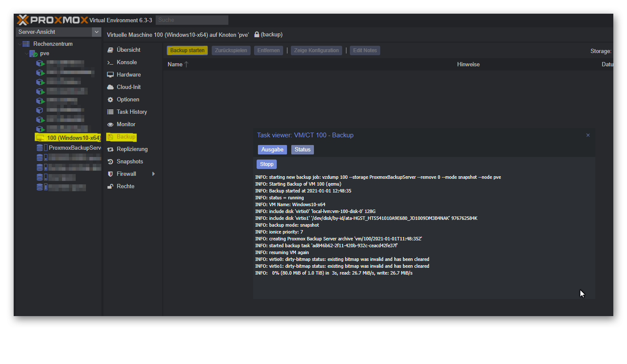Image resolution: width=627 pixels, height=364 pixels.
Task: Collapse the Rechenzentrum tree node
Action: pyautogui.click(x=19, y=44)
